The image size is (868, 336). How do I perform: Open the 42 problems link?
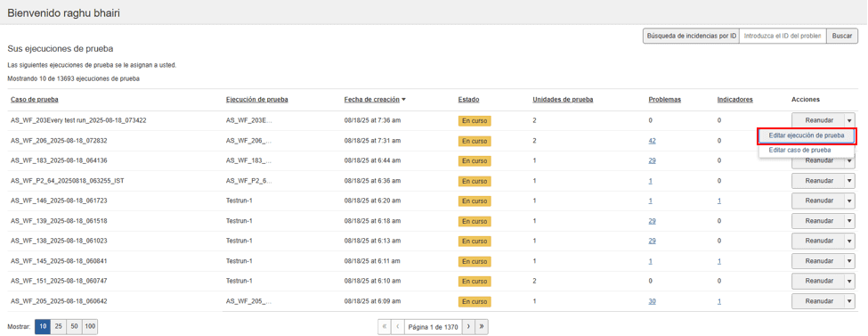click(652, 141)
